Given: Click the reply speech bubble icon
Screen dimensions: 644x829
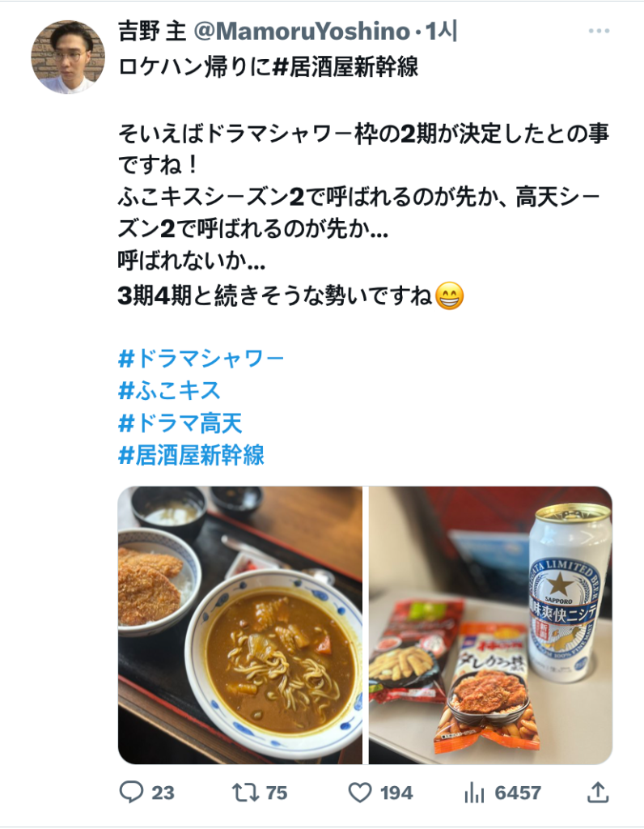Looking at the screenshot, I should (x=131, y=792).
